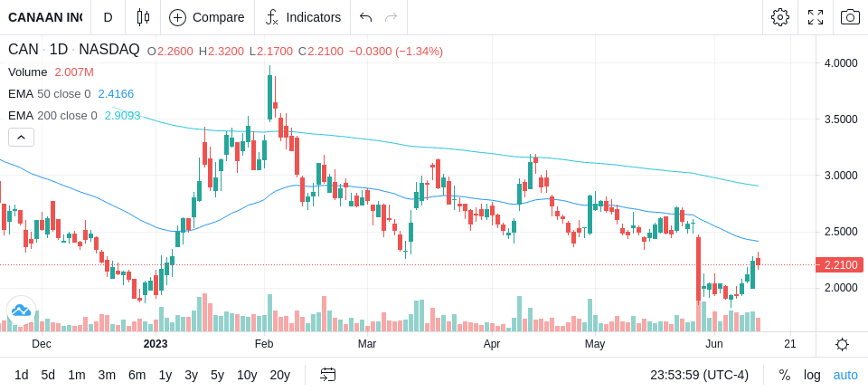
Task: Change the D chart interval
Action: coord(108,17)
